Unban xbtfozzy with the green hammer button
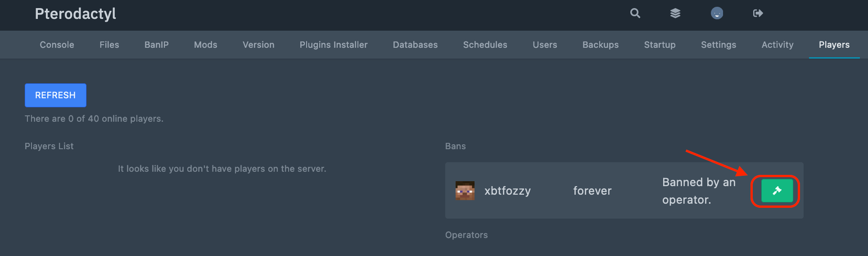Screen dimensions: 868x256 777,191
